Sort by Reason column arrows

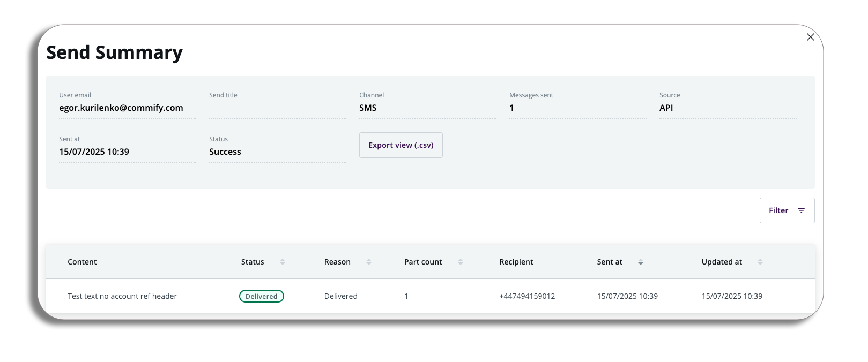pyautogui.click(x=369, y=262)
